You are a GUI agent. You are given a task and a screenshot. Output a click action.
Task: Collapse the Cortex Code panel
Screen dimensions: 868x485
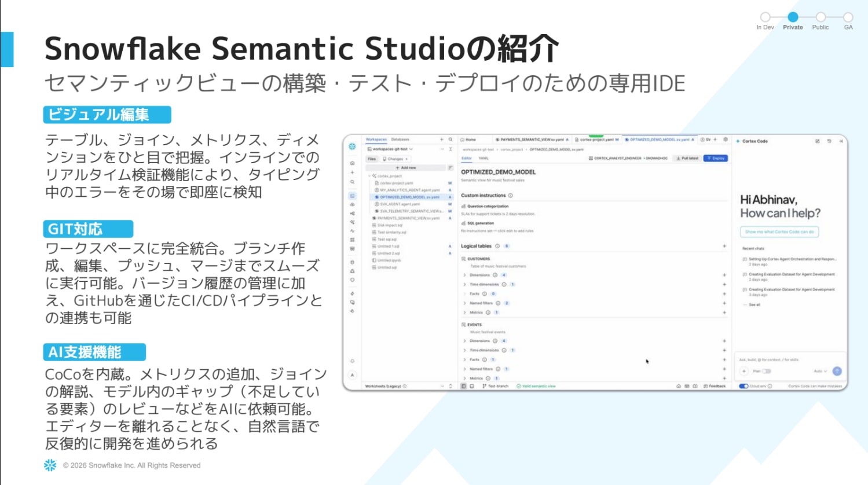(841, 141)
